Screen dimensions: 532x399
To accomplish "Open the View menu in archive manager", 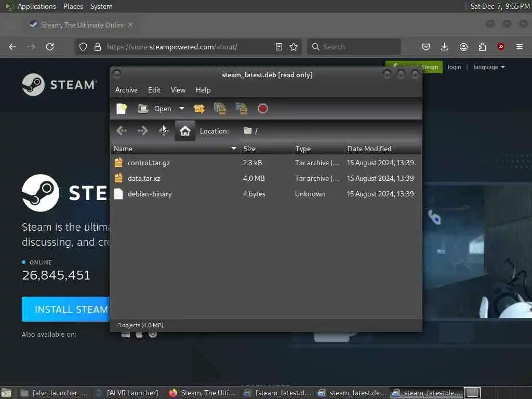I will (x=178, y=90).
